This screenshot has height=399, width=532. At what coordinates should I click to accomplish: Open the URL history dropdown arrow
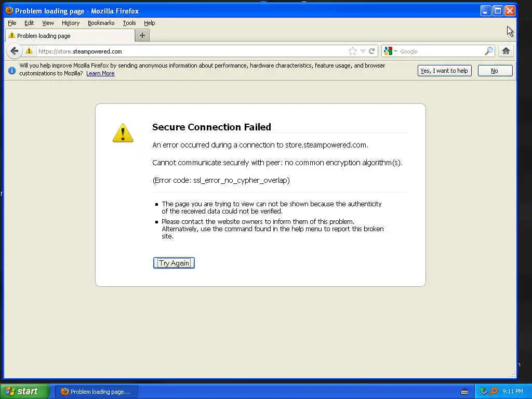pos(363,51)
